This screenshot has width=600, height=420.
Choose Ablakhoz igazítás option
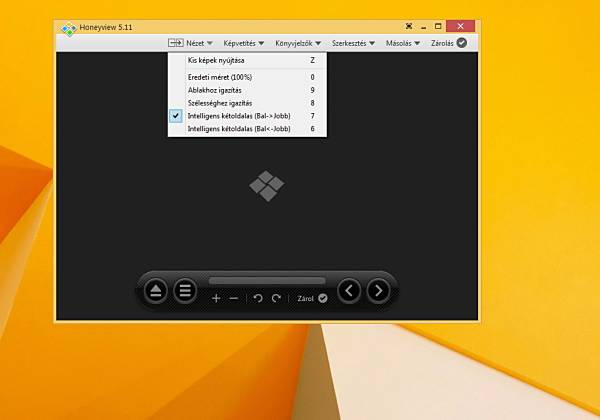click(247, 90)
